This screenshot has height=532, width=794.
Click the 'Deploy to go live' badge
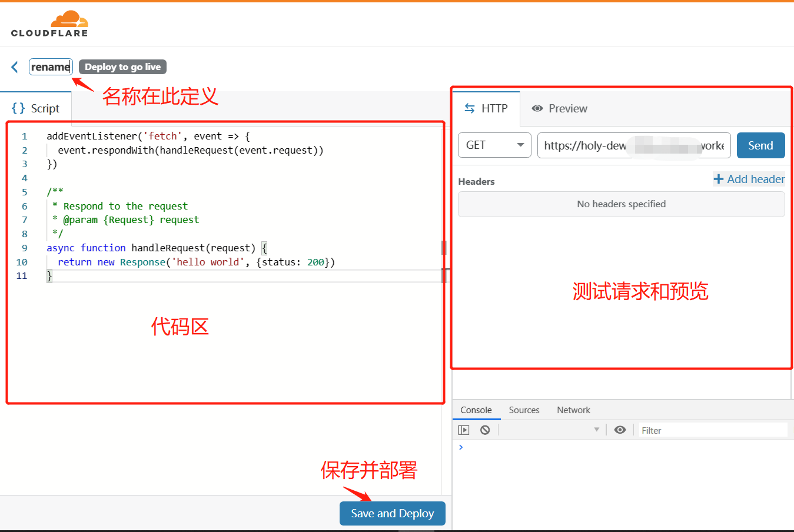[x=122, y=67]
